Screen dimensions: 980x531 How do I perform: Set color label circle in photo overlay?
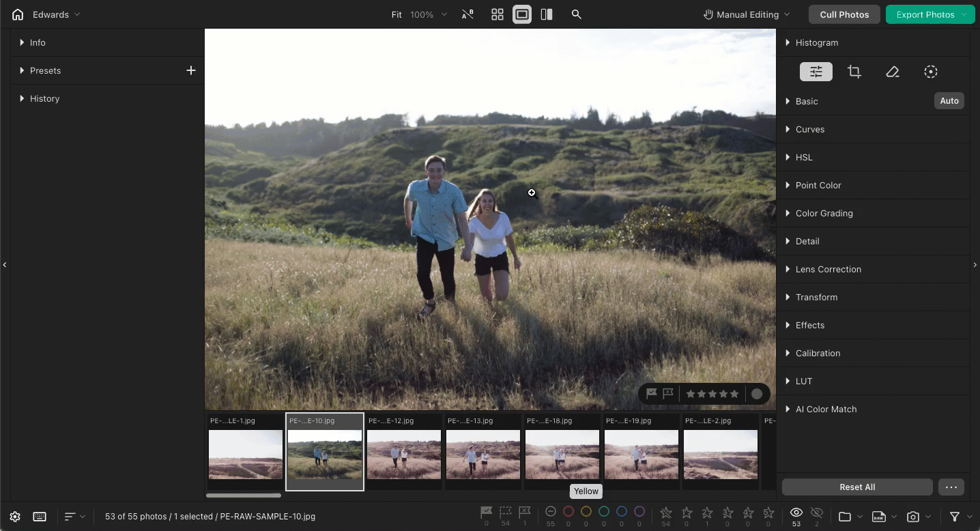tap(757, 394)
